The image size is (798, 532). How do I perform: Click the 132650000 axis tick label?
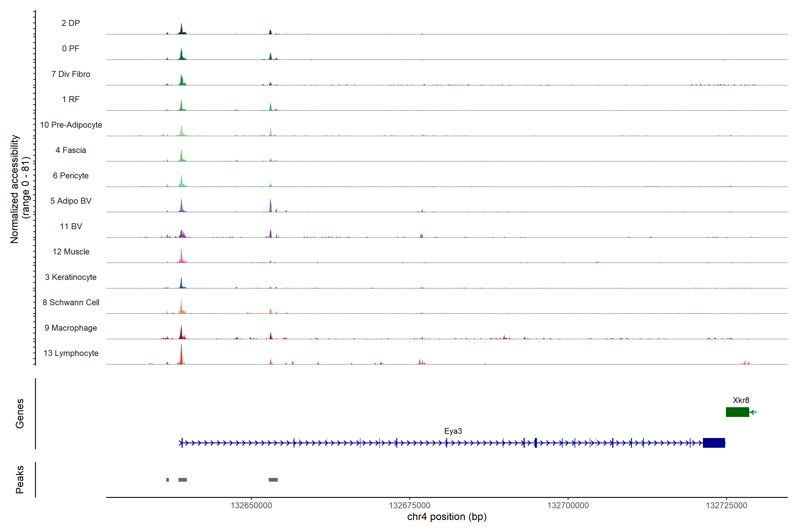(x=251, y=505)
